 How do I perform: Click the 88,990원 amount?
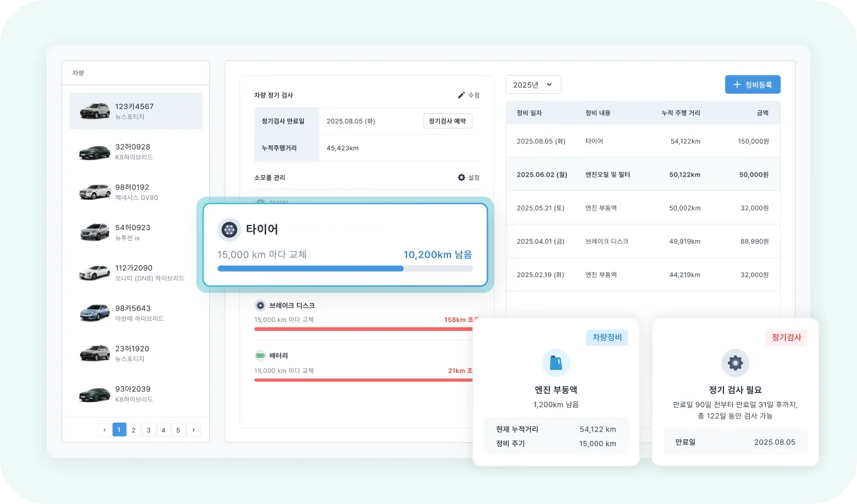[754, 241]
